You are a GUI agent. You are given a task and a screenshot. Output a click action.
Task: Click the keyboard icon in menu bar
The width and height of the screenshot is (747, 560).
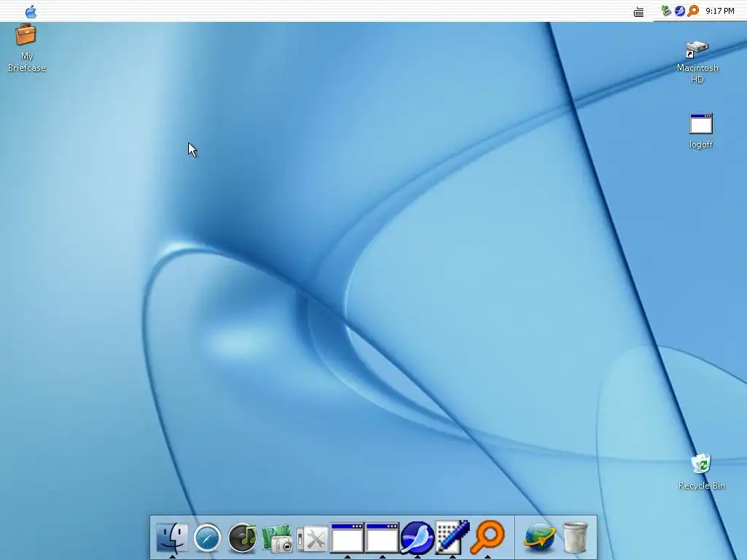tap(639, 12)
